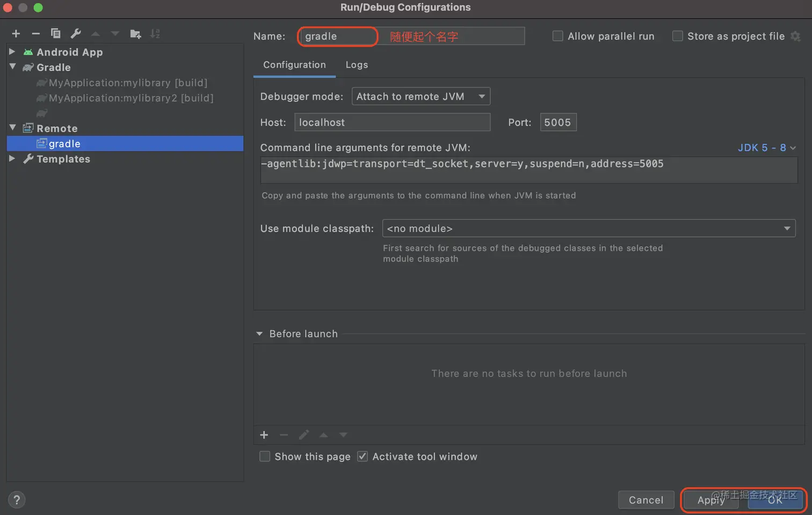Image resolution: width=812 pixels, height=515 pixels.
Task: Click the Port field showing 5005
Action: [558, 122]
